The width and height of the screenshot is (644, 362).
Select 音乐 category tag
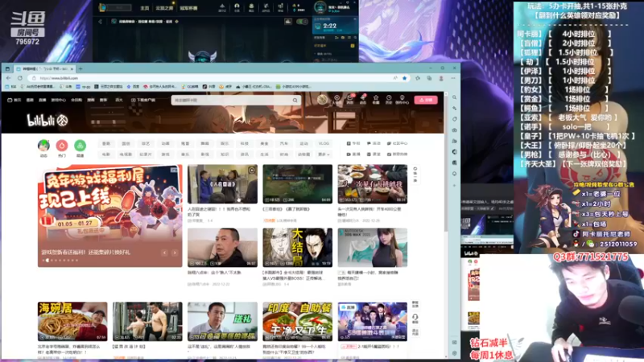point(185,154)
